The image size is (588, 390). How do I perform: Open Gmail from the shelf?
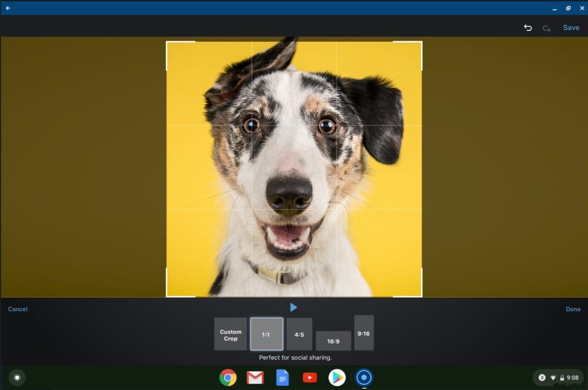tap(255, 377)
